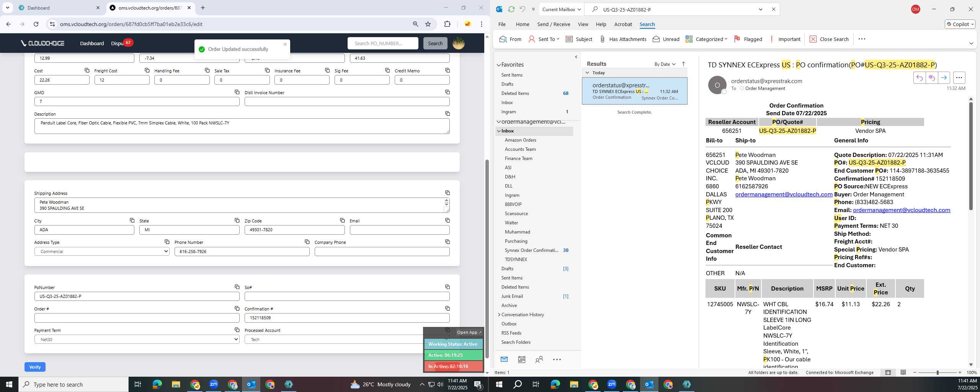Copy the GMD field value
This screenshot has width=980, height=392.
[237, 92]
